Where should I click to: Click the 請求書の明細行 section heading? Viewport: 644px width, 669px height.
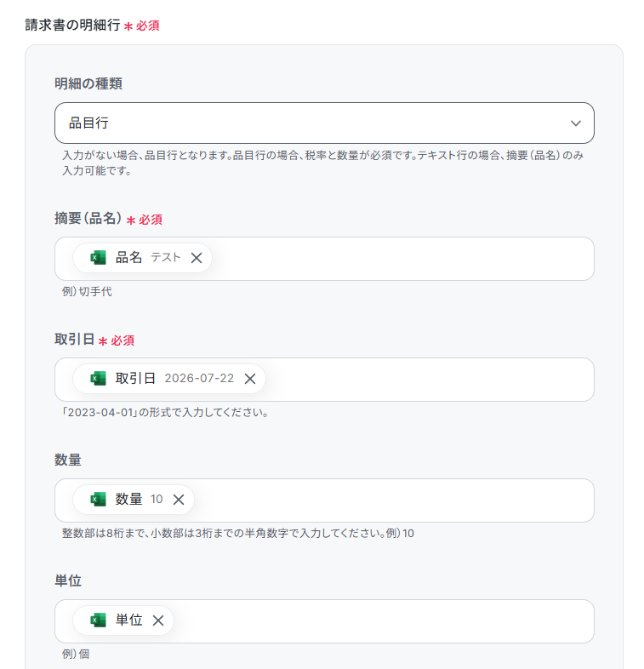[x=72, y=25]
